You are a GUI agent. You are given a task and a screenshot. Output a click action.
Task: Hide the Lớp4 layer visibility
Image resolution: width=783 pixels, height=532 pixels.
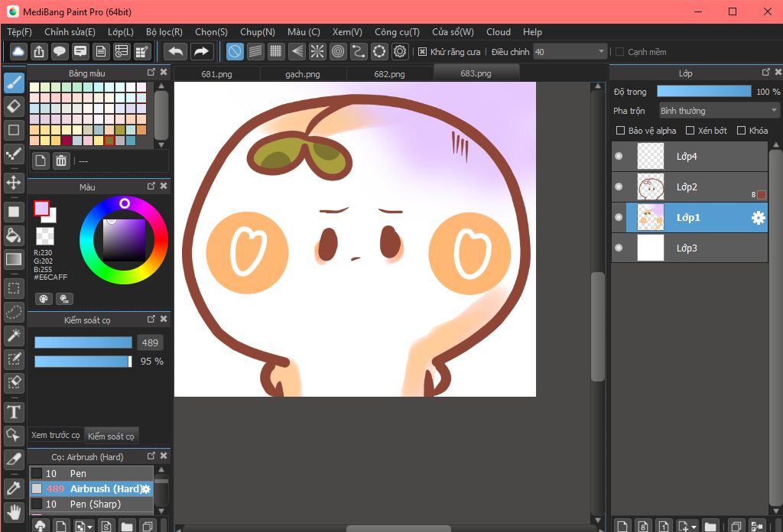coord(619,157)
